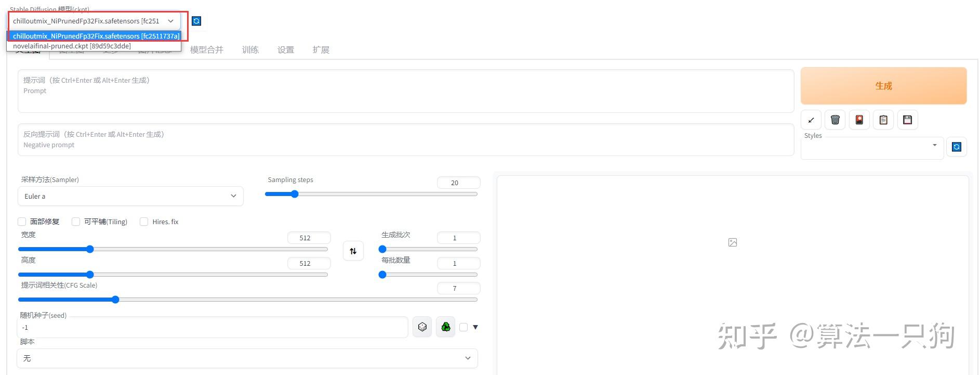Image resolution: width=980 pixels, height=375 pixels.
Task: Adjust the 提示词相关性(CFG Scale) slider
Action: point(248,300)
